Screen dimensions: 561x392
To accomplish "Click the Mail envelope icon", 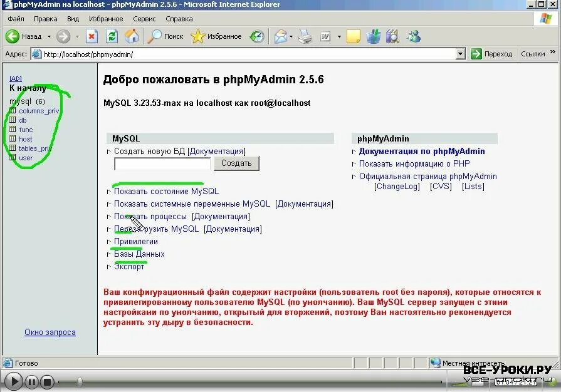I will [281, 36].
